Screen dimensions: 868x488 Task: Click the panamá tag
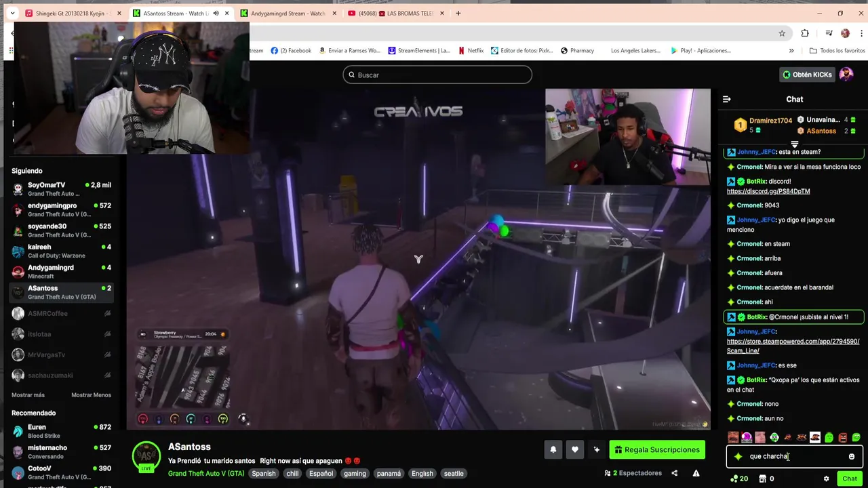pos(389,473)
